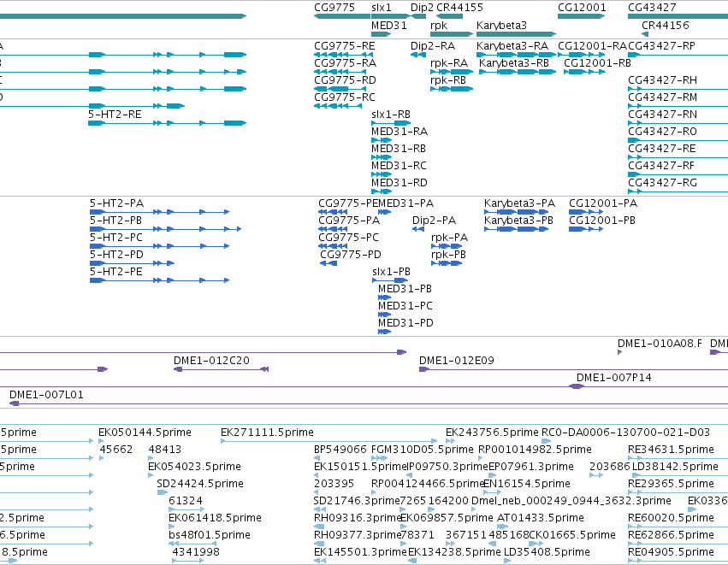Click the MED31-PB protein feature
The height and width of the screenshot is (565, 728).
[384, 297]
